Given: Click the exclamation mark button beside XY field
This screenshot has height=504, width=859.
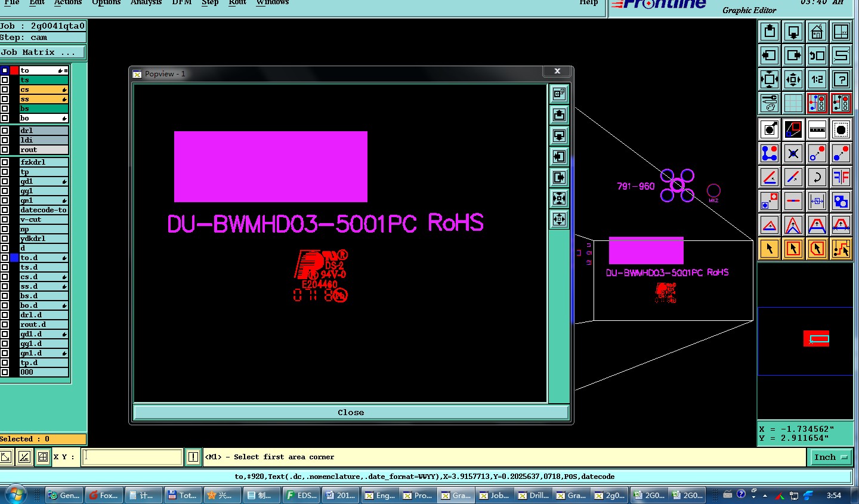Looking at the screenshot, I should tap(193, 457).
